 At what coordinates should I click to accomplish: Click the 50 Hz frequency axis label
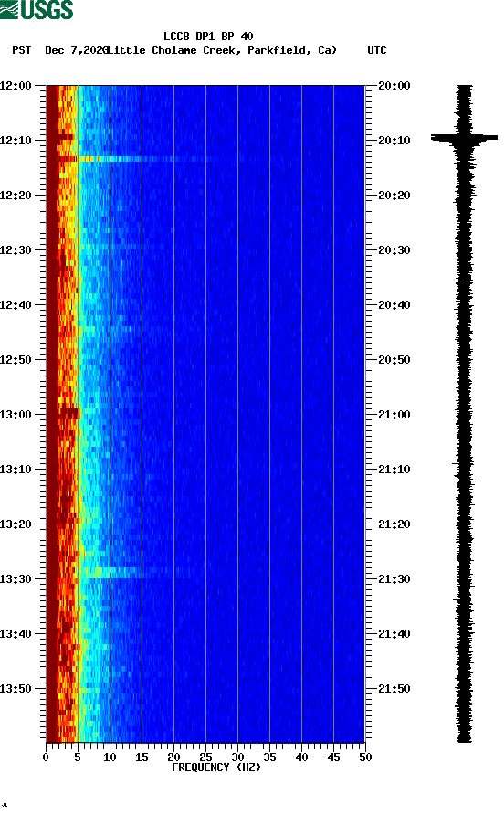[365, 757]
